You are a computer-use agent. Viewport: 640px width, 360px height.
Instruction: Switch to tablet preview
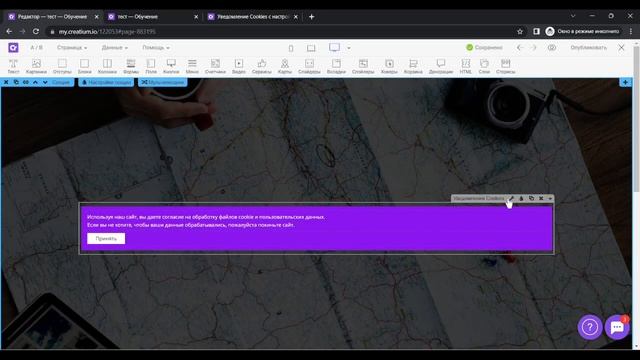coord(311,48)
